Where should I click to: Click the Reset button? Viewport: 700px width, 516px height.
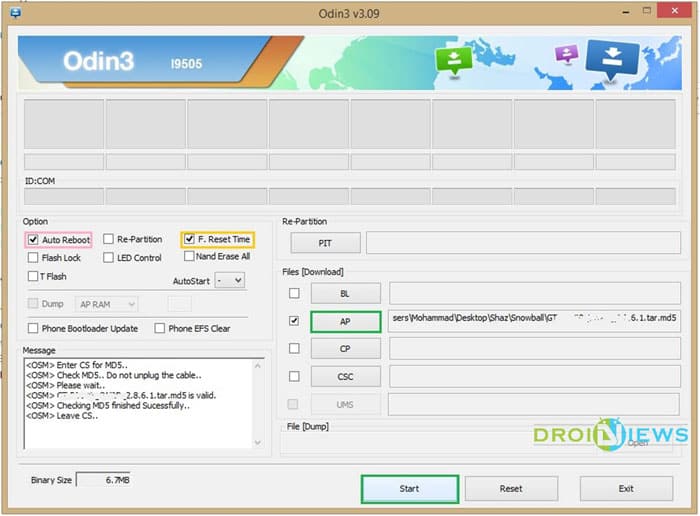click(x=511, y=489)
